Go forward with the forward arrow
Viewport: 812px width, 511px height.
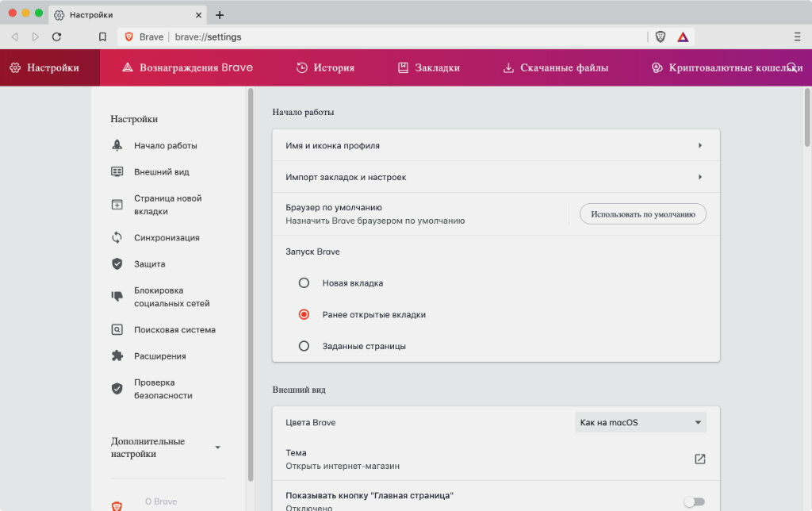[x=35, y=36]
